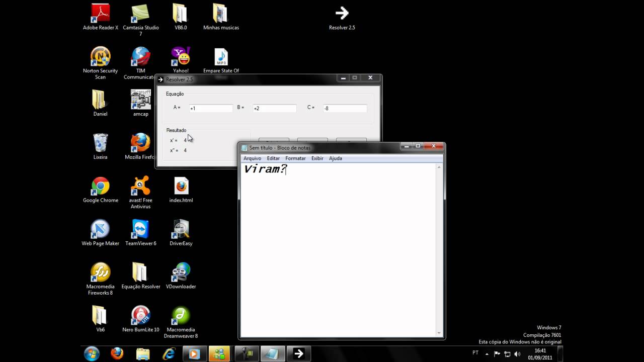Open Firefox from the taskbar
This screenshot has width=644, height=362.
[117, 354]
